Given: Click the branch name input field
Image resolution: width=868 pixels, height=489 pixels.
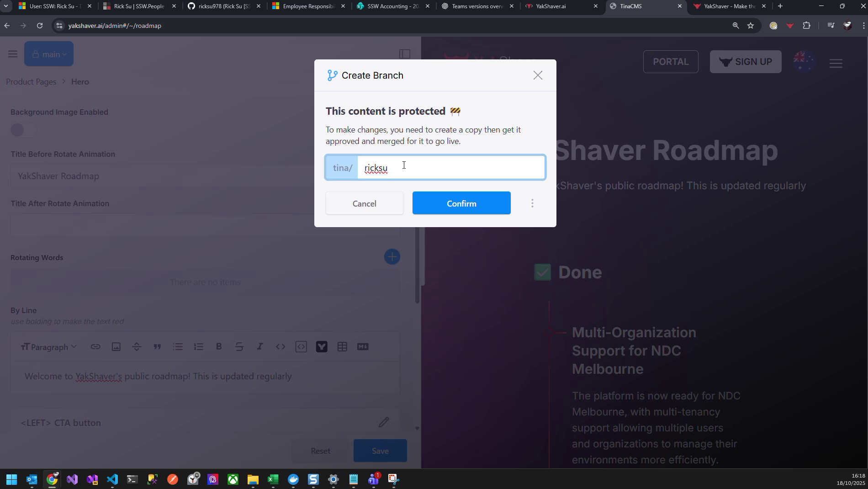Looking at the screenshot, I should [450, 168].
